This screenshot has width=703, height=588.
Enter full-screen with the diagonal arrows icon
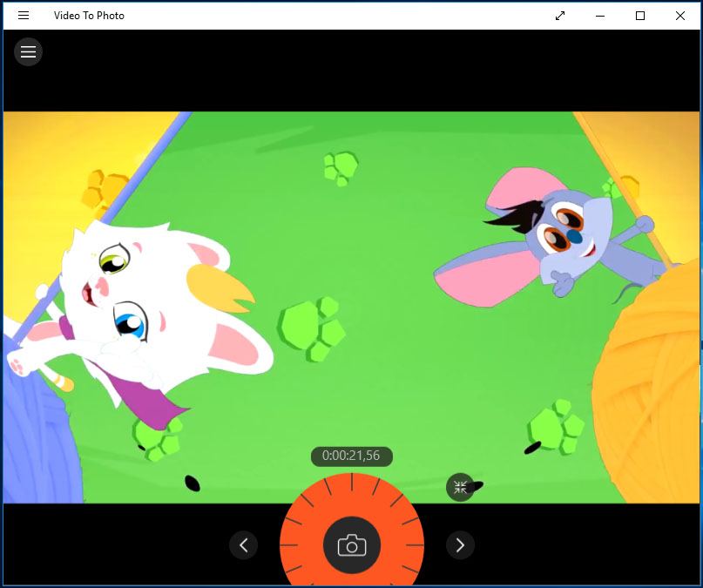click(x=560, y=16)
